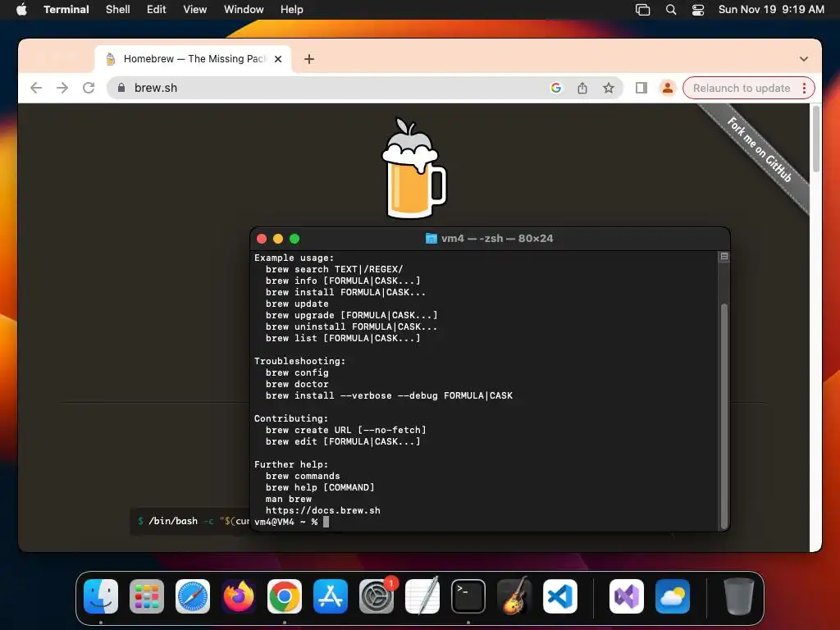Click the 'man brew' line in Terminal
This screenshot has height=630, width=840.
click(289, 499)
